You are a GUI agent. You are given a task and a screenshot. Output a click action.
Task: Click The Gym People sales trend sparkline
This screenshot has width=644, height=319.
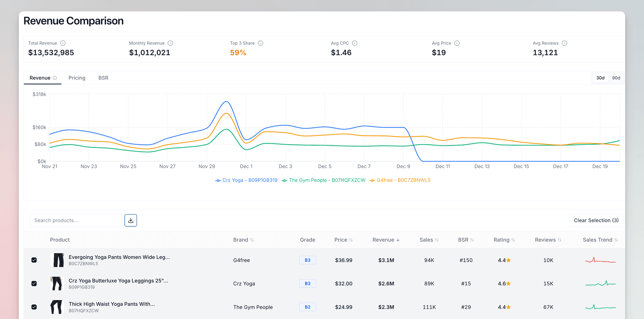[x=600, y=307]
